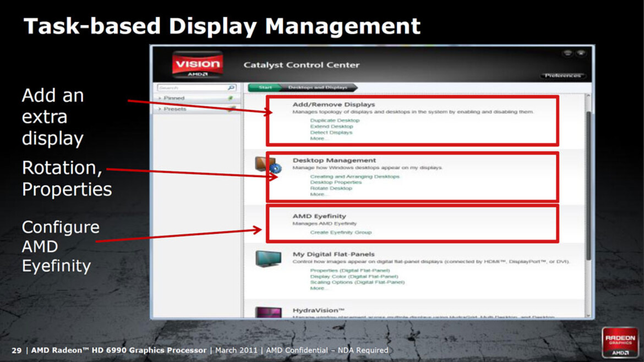
Task: Click Detect Displays link
Action: 331,133
